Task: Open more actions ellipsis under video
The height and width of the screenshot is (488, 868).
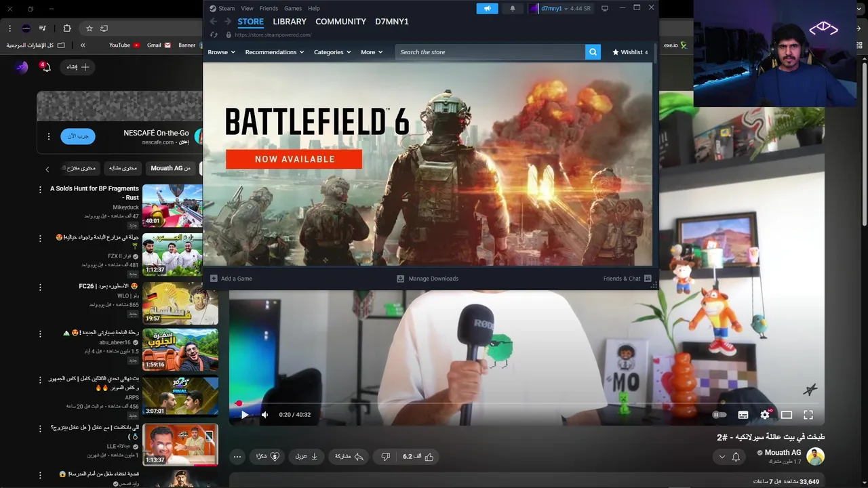Action: click(x=237, y=457)
